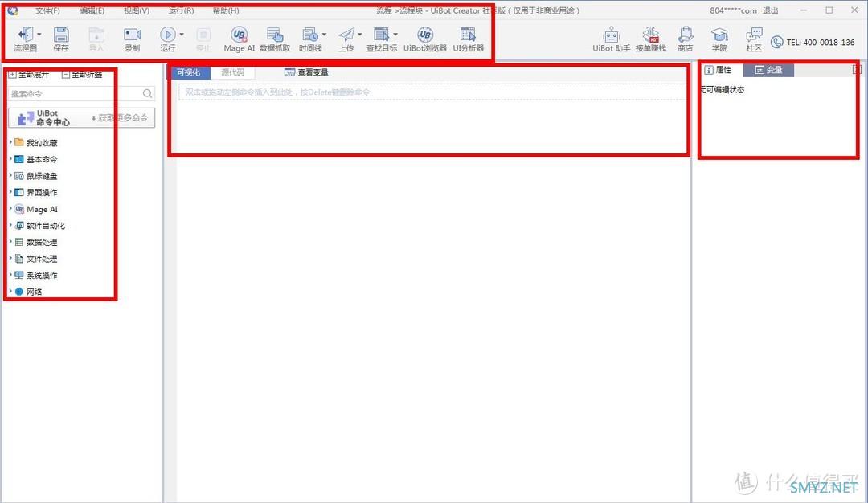The height and width of the screenshot is (503, 868).
Task: Switch to the 变量 variables tab
Action: (768, 70)
